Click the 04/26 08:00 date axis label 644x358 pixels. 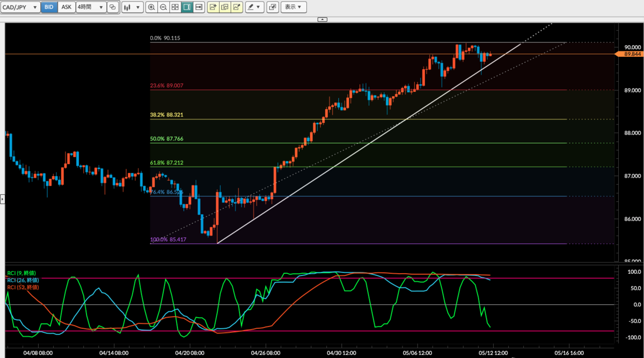tap(265, 353)
